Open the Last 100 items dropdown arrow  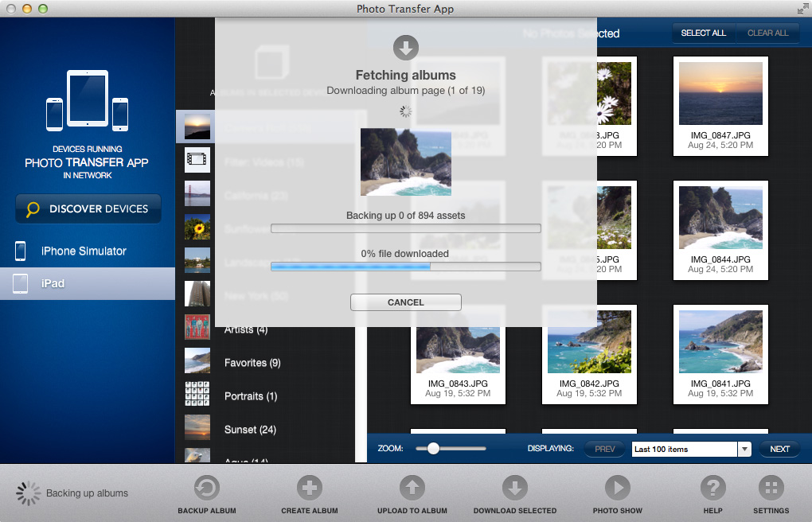[x=744, y=449]
